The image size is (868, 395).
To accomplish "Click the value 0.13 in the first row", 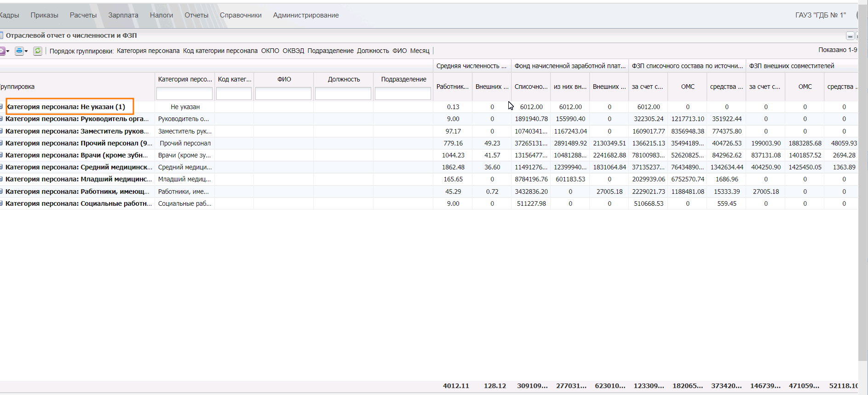I will point(453,107).
